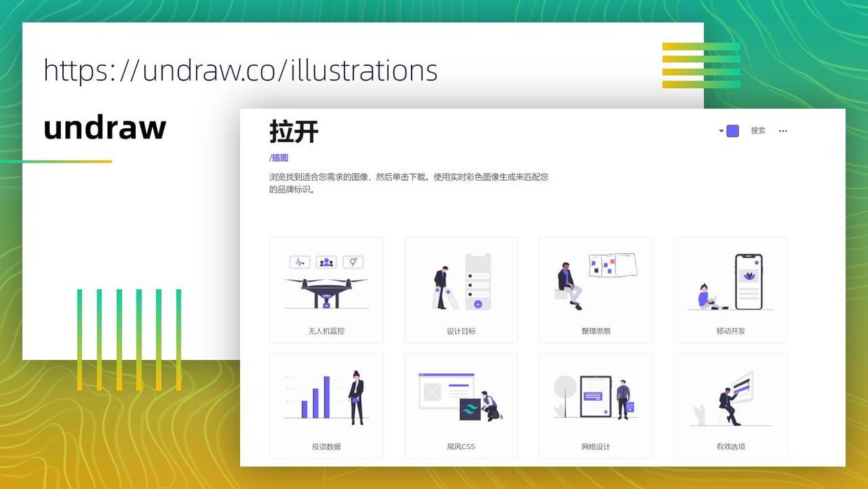Click the /插图 breadcrumb link
The width and height of the screenshot is (868, 489).
(x=279, y=158)
